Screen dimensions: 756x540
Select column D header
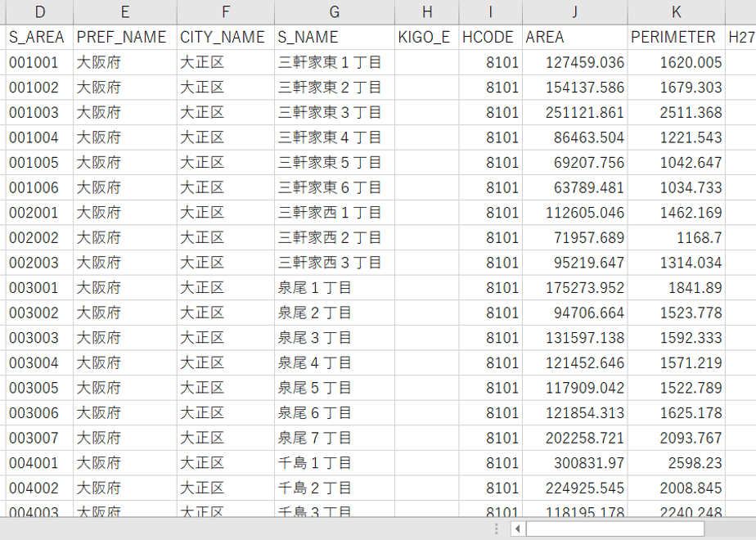[39, 11]
